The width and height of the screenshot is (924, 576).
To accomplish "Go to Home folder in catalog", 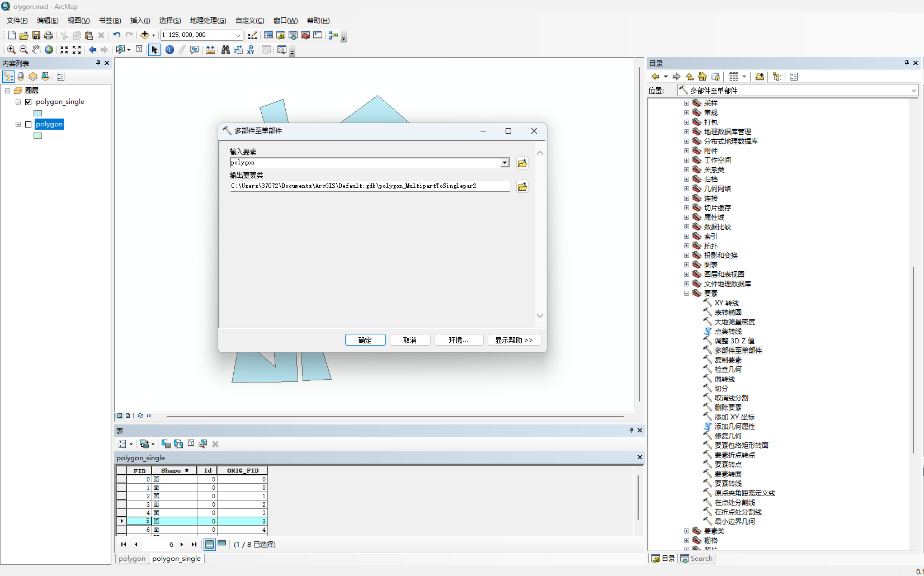I will coord(703,77).
